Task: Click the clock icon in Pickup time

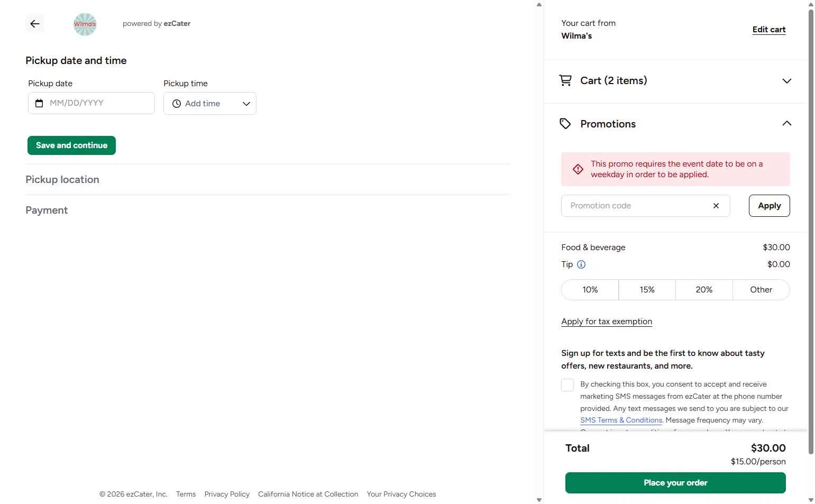Action: point(177,104)
